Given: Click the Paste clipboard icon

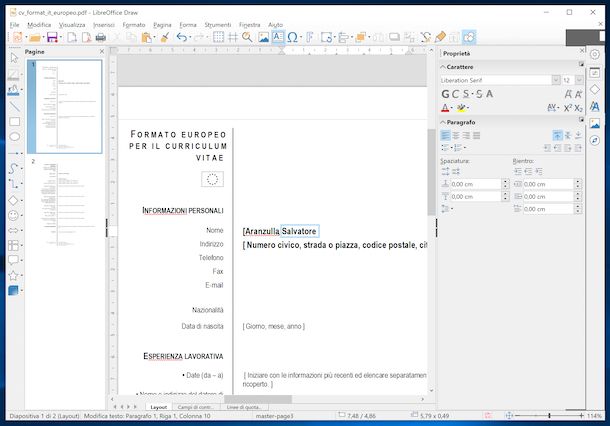Looking at the screenshot, I should (x=147, y=37).
